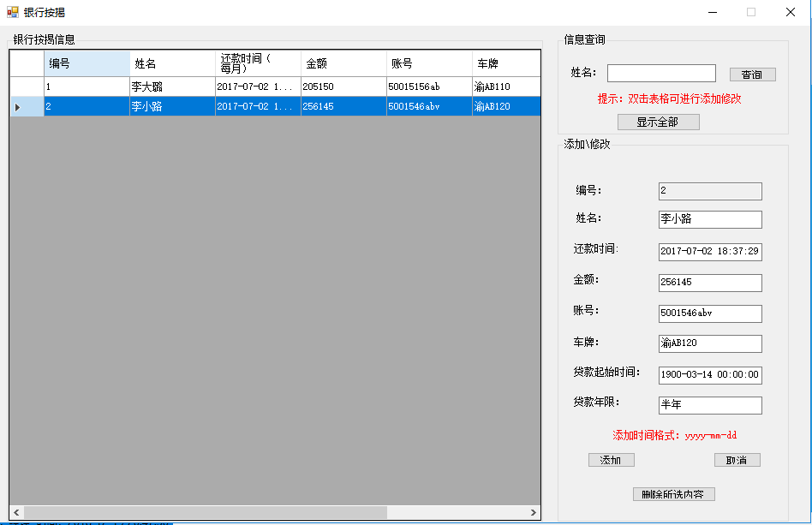Click the 添加 button
The height and width of the screenshot is (525, 812).
[611, 460]
